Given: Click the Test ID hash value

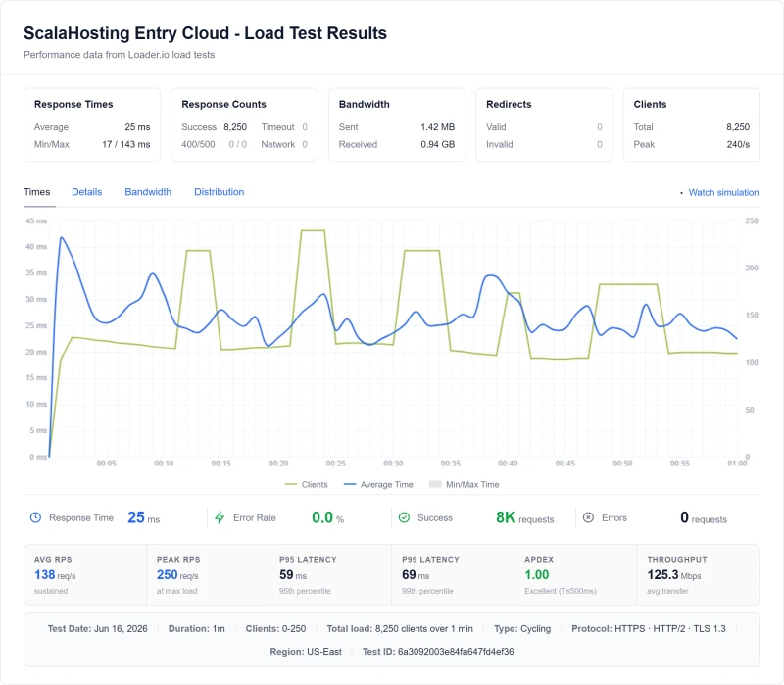Looking at the screenshot, I should tap(456, 652).
